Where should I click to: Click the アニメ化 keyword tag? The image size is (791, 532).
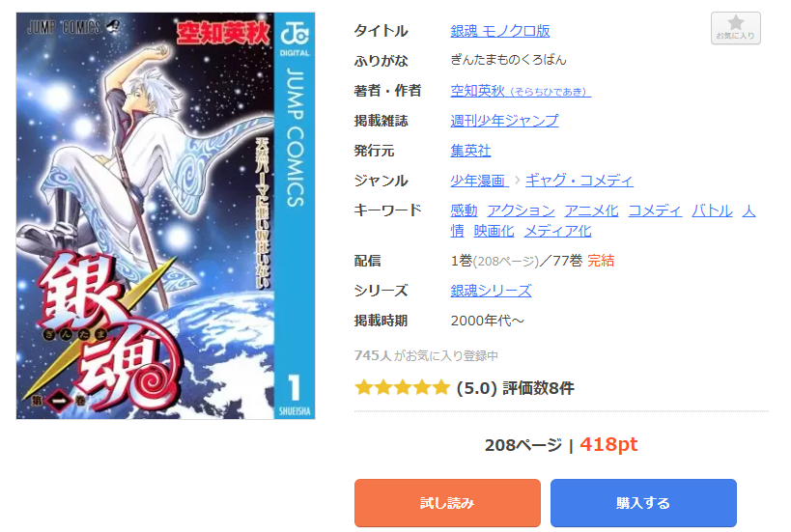point(591,210)
